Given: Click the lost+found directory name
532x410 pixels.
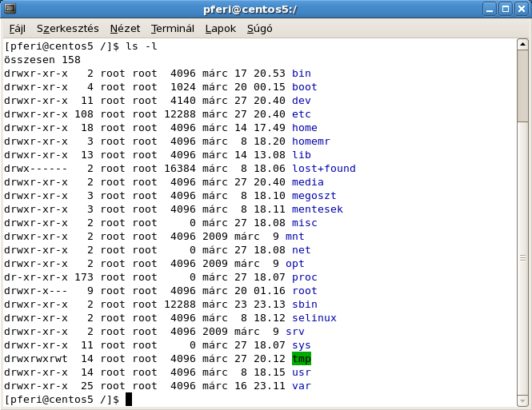Looking at the screenshot, I should [x=323, y=169].
